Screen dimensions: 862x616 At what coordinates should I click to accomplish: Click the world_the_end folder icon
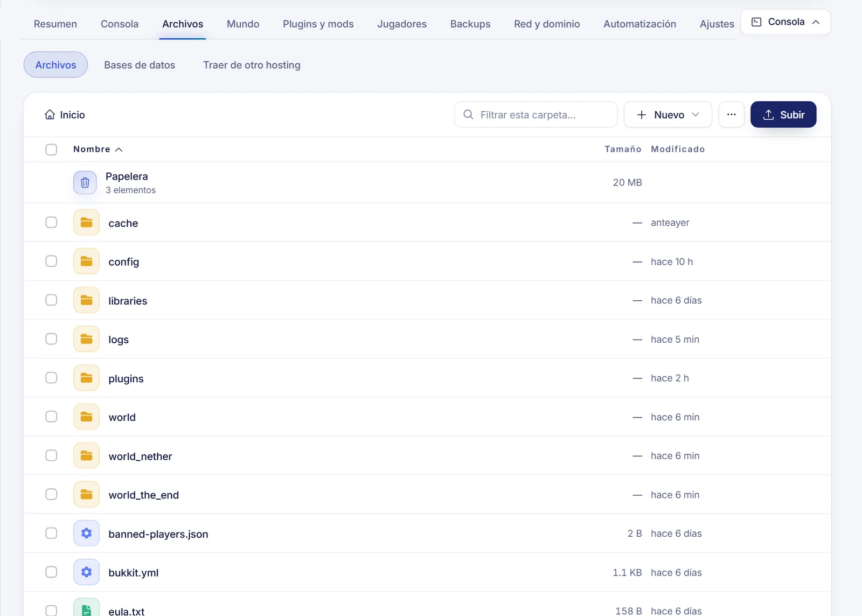coord(86,494)
